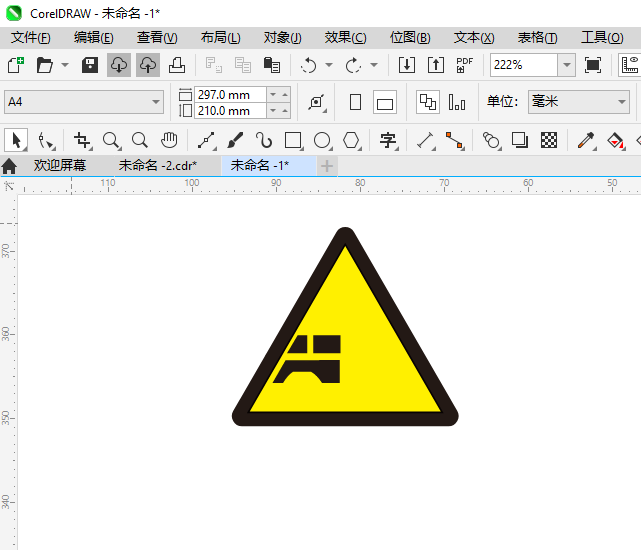Click the page height 210.0 mm field
This screenshot has height=550, width=641.
point(230,111)
